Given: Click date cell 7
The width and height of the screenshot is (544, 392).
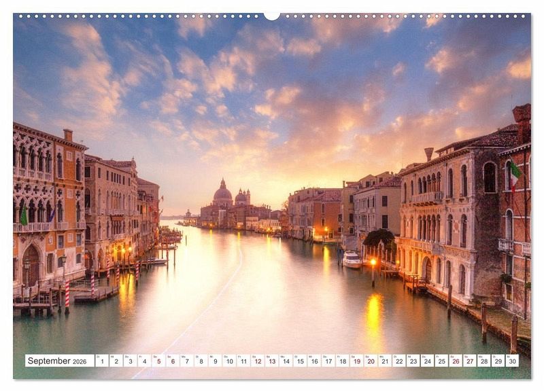Looking at the screenshot, I should 187,361.
